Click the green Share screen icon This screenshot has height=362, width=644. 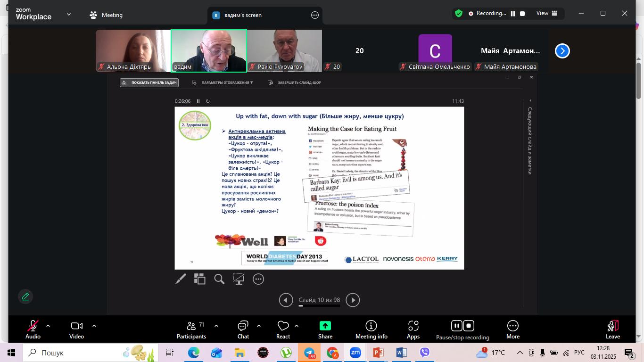(x=325, y=326)
